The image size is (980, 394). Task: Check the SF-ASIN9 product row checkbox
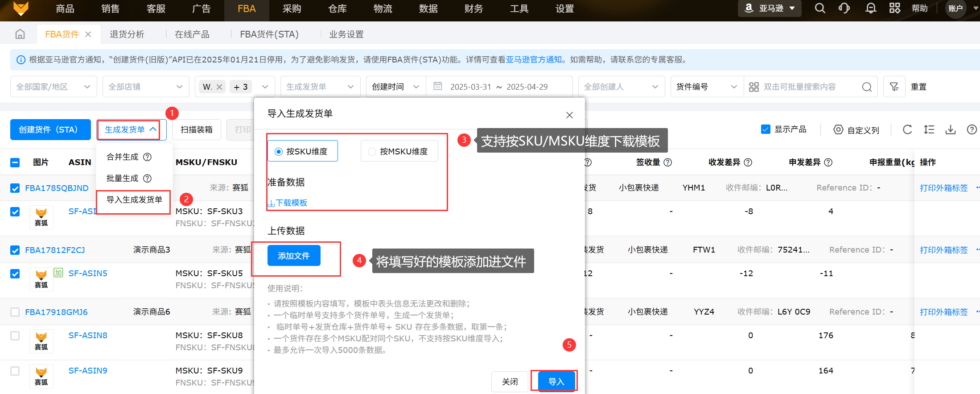click(15, 371)
